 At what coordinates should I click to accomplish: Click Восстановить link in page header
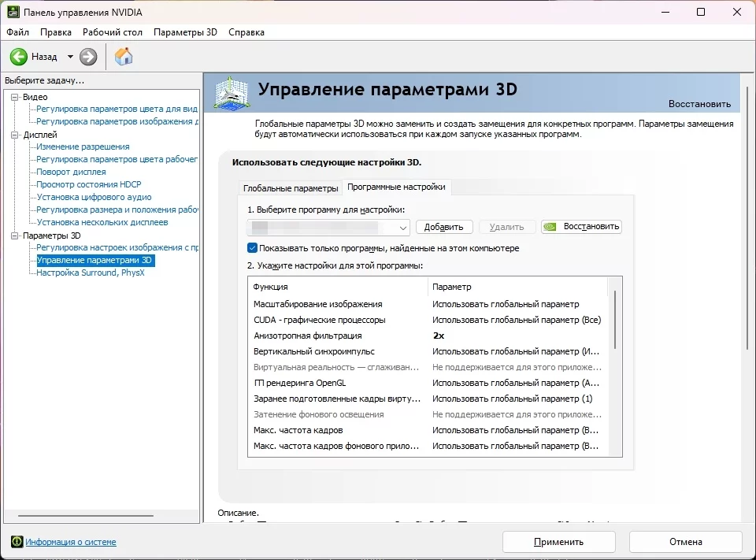point(699,104)
